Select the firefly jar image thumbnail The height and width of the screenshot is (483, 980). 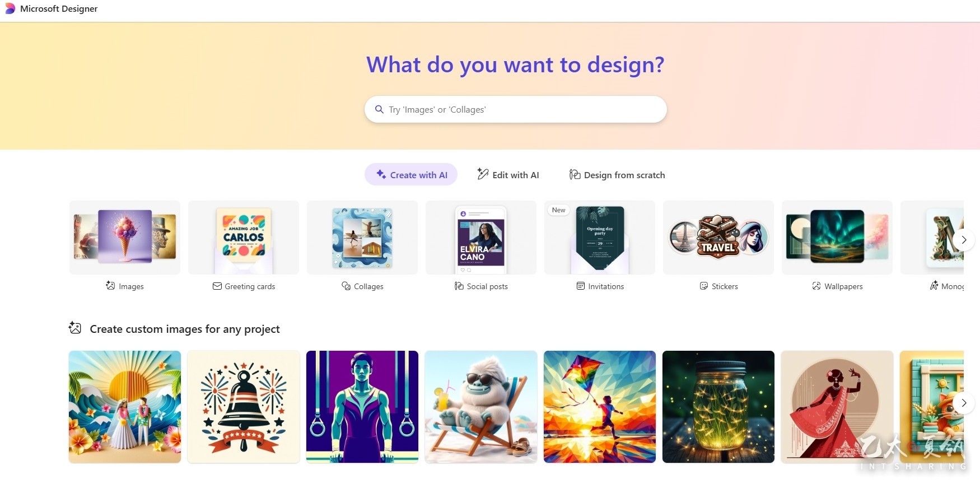pyautogui.click(x=718, y=407)
